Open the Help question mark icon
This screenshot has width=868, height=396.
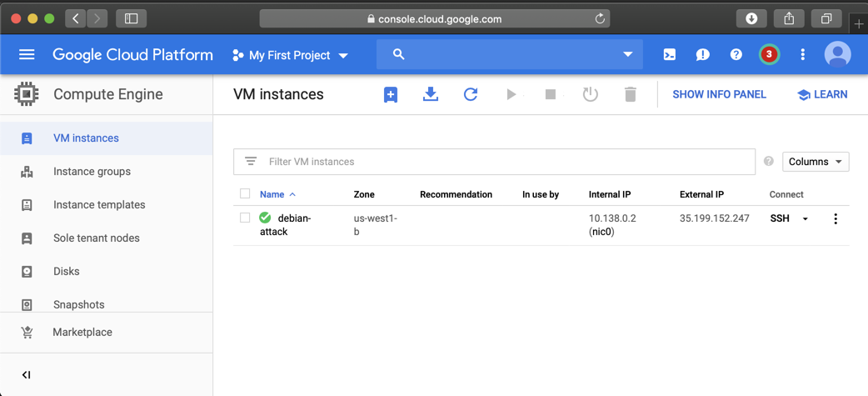click(736, 55)
